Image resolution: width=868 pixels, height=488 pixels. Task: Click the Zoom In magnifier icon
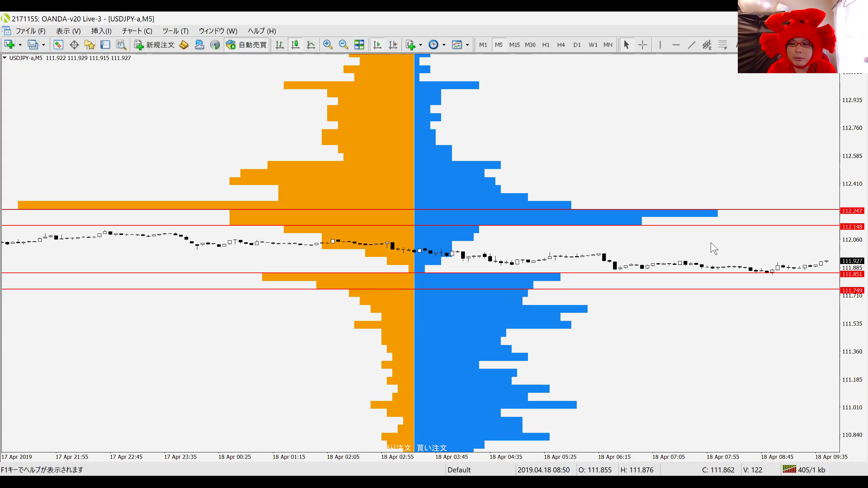click(x=328, y=45)
